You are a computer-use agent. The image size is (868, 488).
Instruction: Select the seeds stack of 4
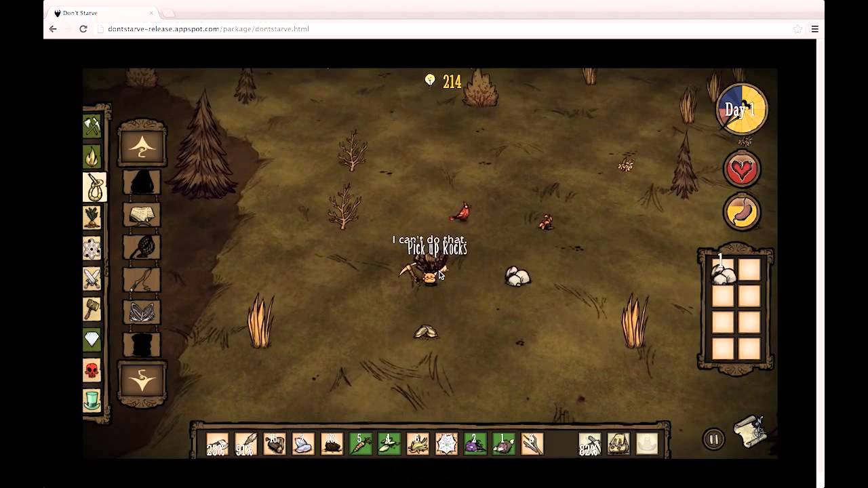click(389, 444)
